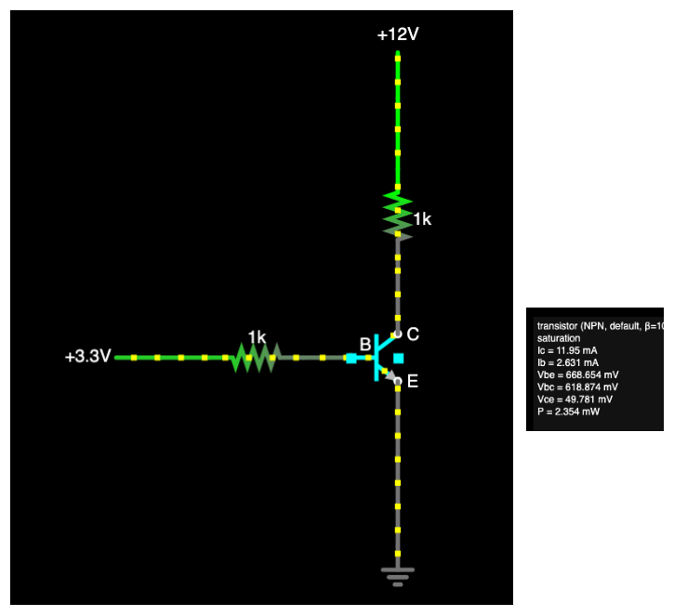
Task: Click the cyan handle right of transistor
Action: tap(399, 359)
